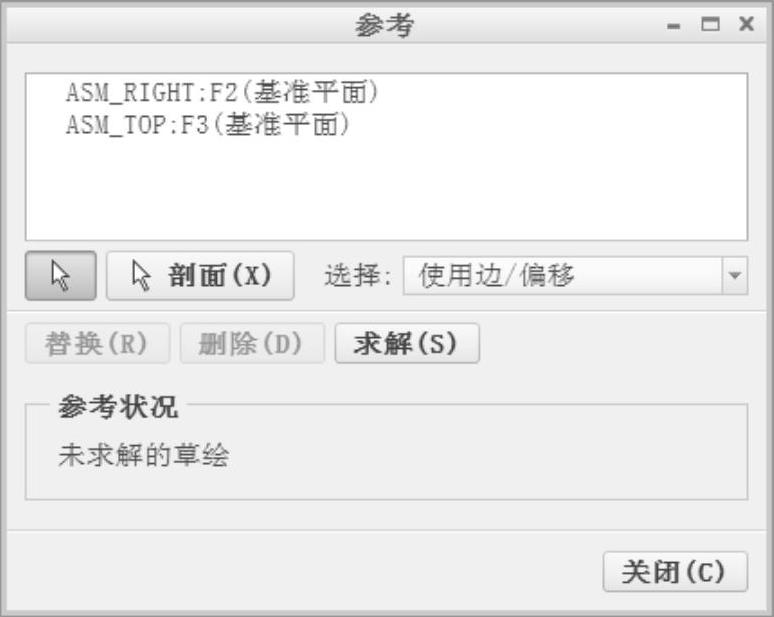This screenshot has width=774, height=617.
Task: Click the cursor icon inside 剖面(X) button
Action: (x=141, y=275)
